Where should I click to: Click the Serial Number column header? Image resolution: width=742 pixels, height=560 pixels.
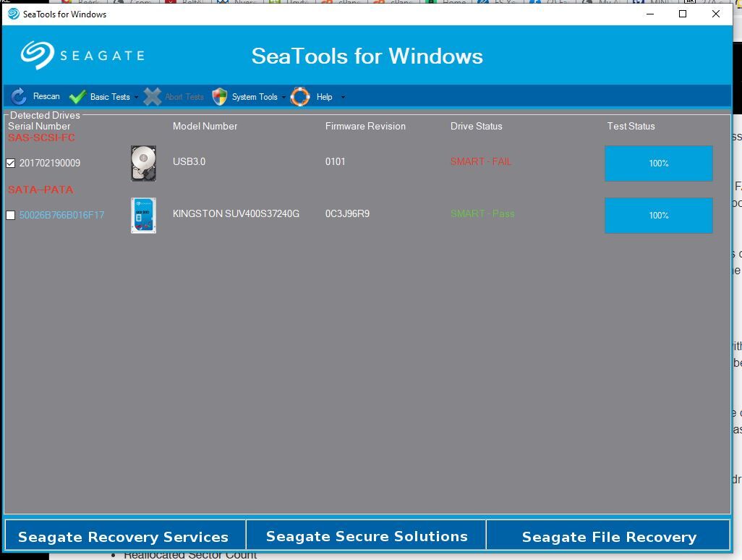pyautogui.click(x=39, y=126)
